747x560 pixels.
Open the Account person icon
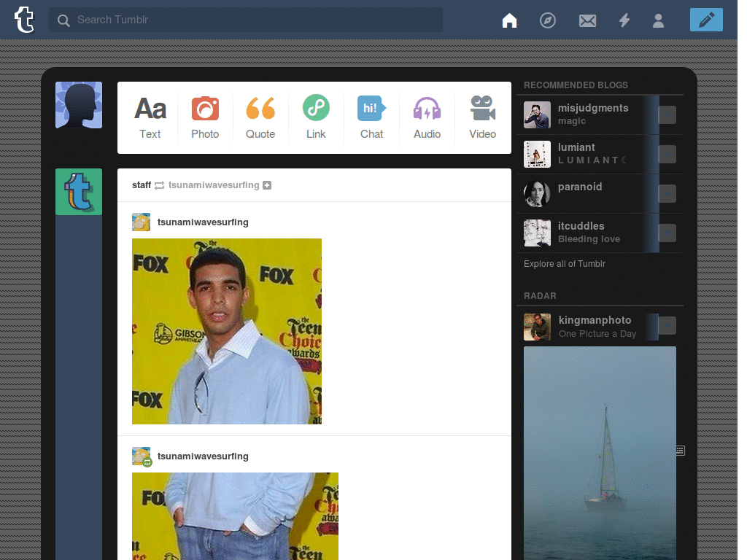(659, 20)
